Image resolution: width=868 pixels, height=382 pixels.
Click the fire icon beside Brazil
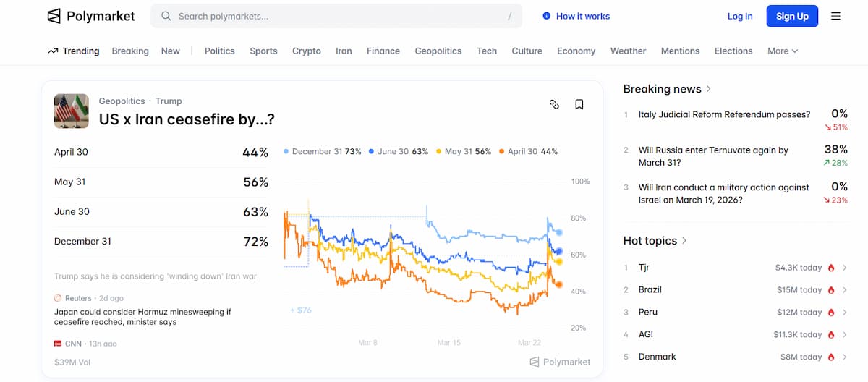tap(831, 290)
